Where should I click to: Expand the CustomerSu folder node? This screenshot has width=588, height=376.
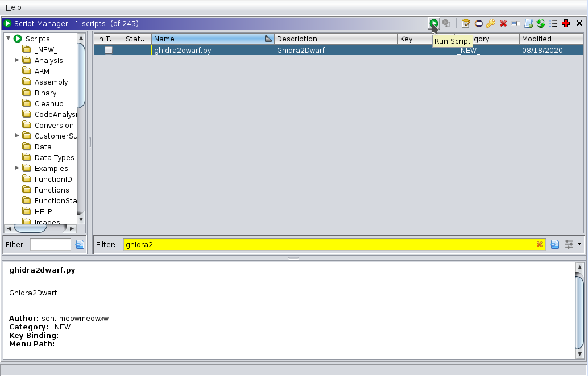tap(17, 136)
